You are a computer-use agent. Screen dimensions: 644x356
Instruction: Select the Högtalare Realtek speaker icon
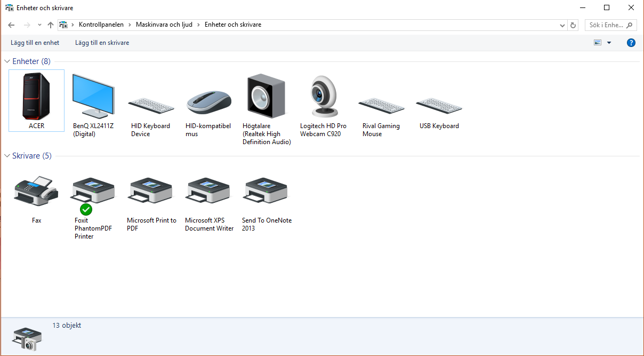click(x=266, y=96)
